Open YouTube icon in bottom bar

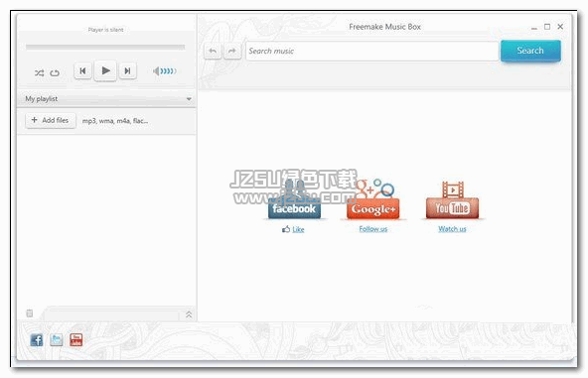(x=76, y=340)
